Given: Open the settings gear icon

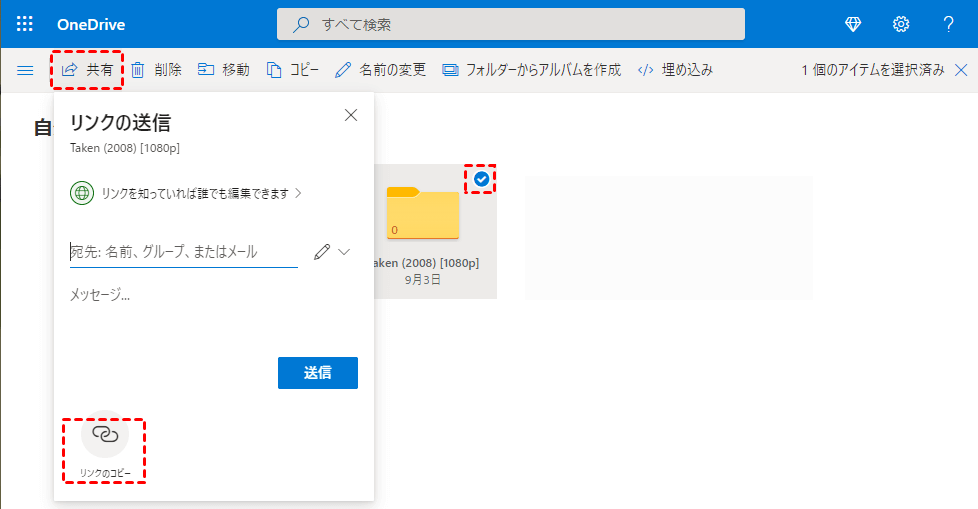Looking at the screenshot, I should (901, 24).
